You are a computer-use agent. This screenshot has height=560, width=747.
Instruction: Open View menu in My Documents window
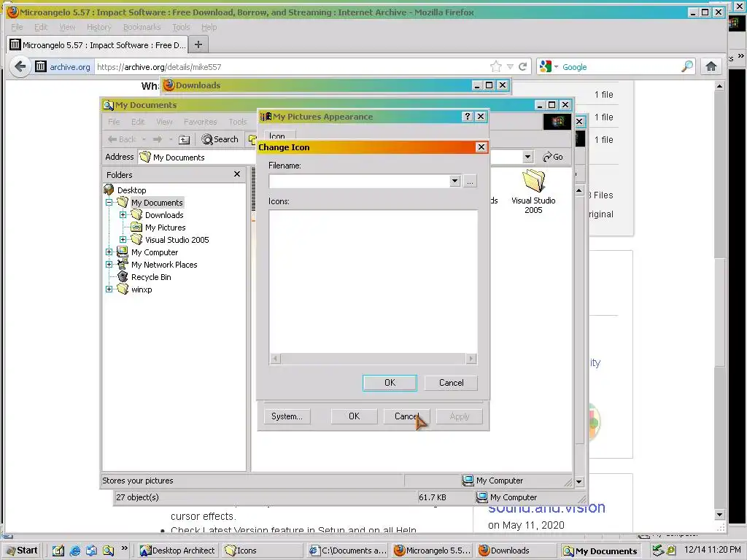tap(164, 122)
